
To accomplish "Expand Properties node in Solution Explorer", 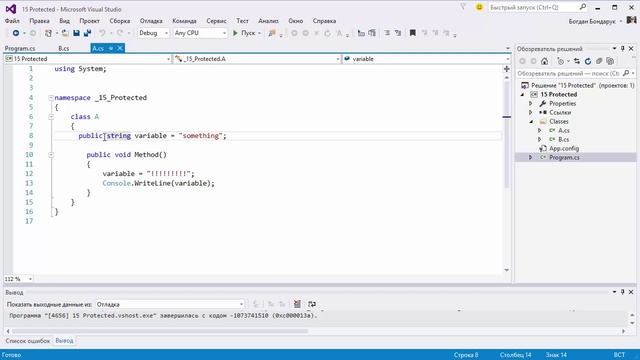I will click(531, 104).
